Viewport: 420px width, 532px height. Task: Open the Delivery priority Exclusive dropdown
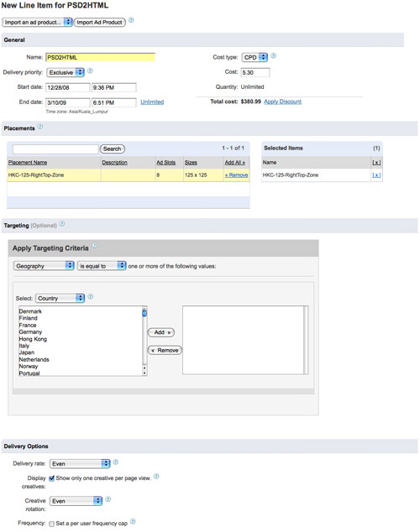(x=66, y=72)
